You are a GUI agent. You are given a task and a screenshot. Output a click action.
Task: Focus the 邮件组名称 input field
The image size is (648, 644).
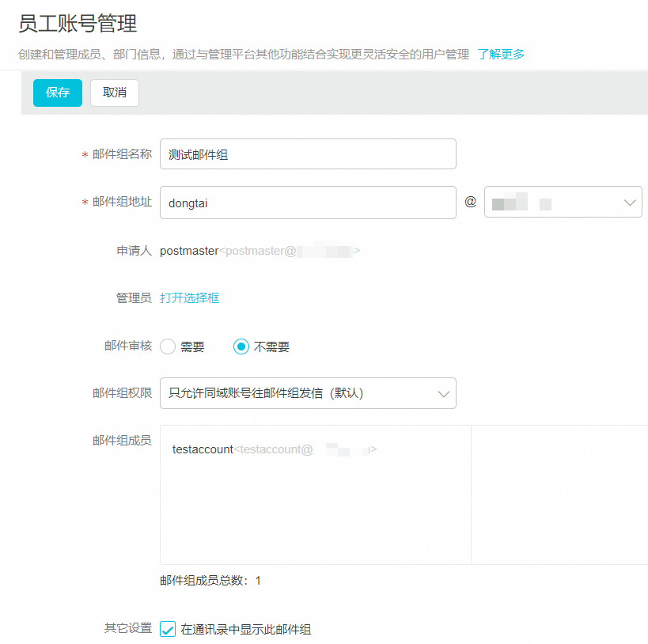308,154
